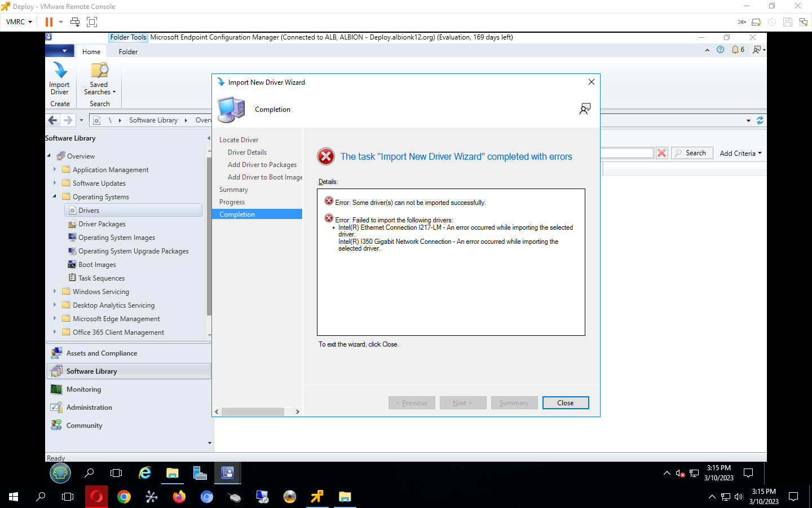
Task: Open the notifications bell icon
Action: click(x=735, y=50)
